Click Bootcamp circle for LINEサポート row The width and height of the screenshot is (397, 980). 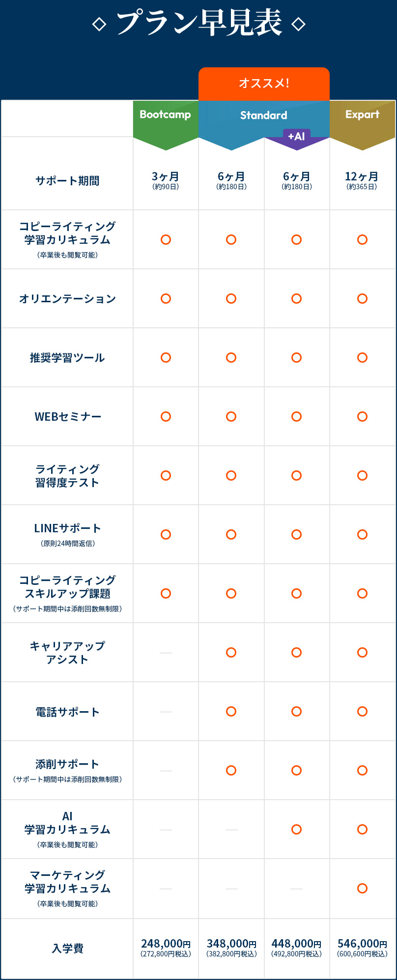(166, 535)
